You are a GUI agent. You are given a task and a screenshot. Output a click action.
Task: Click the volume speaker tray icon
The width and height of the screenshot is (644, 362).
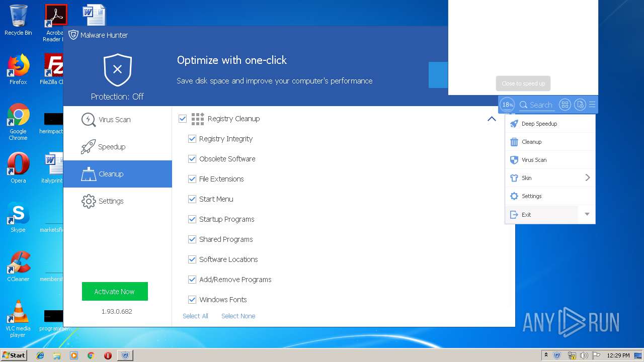[x=584, y=355]
